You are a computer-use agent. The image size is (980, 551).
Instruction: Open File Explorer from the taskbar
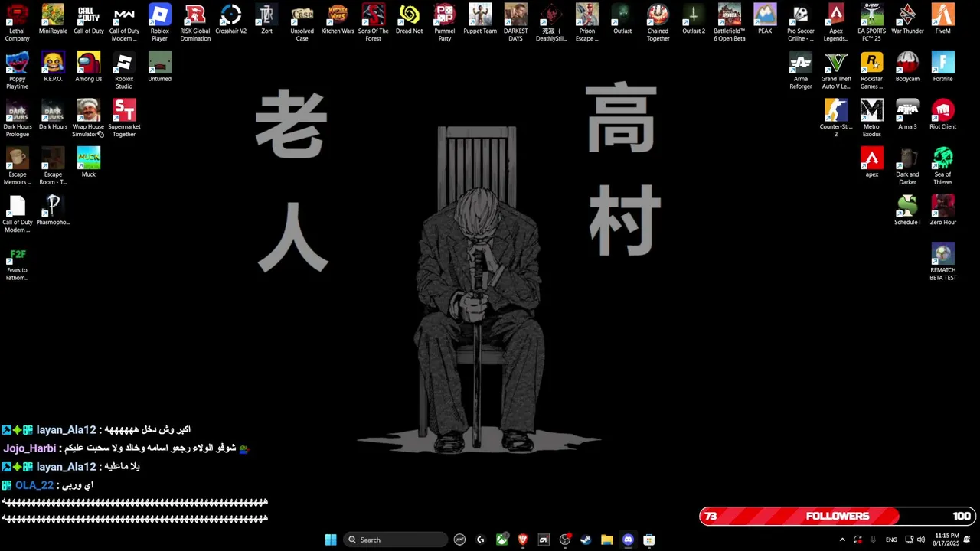click(x=607, y=540)
